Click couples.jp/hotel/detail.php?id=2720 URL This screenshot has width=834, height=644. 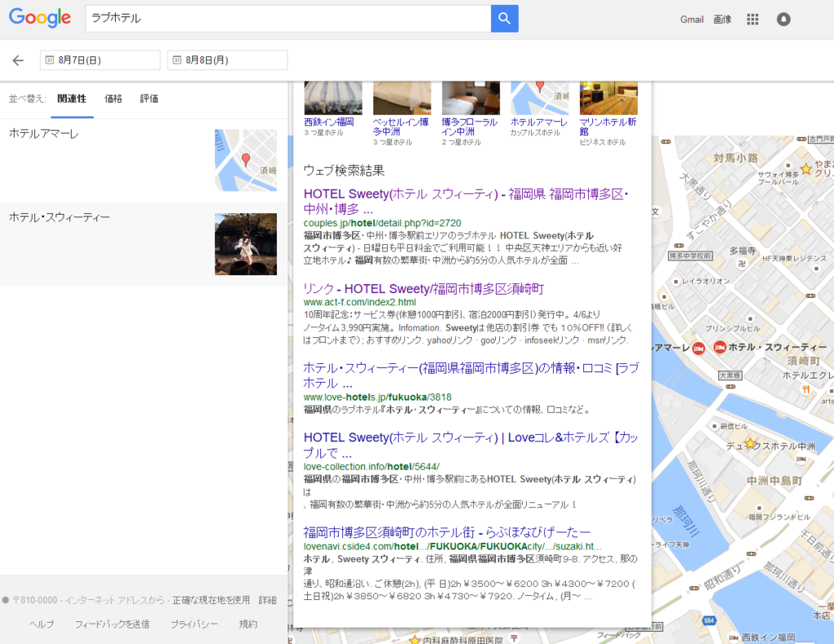pyautogui.click(x=383, y=223)
